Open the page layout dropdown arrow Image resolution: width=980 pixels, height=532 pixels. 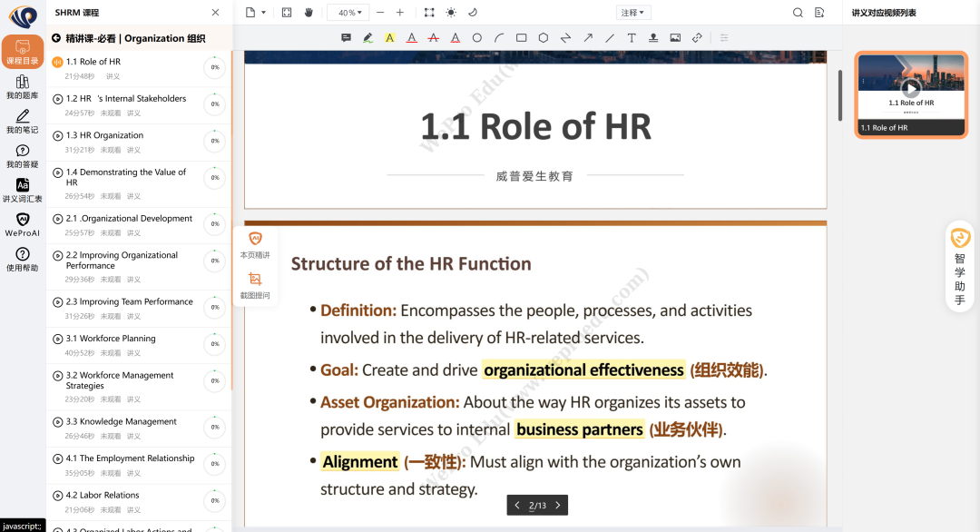point(263,13)
